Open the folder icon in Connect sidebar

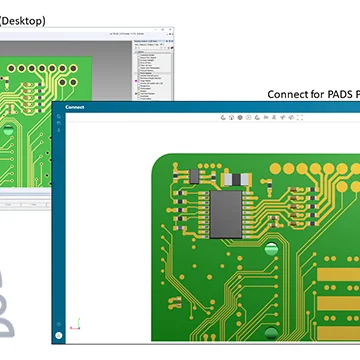coord(59,123)
